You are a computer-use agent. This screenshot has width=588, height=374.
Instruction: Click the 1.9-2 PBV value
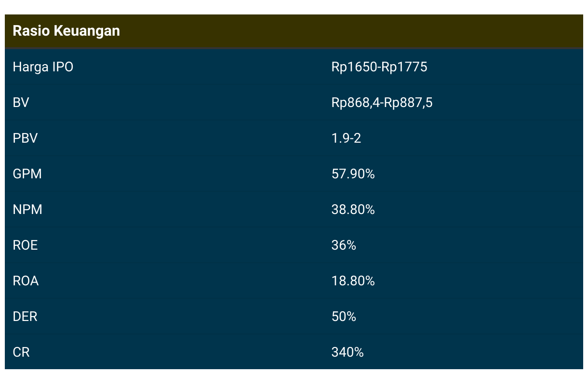[346, 138]
